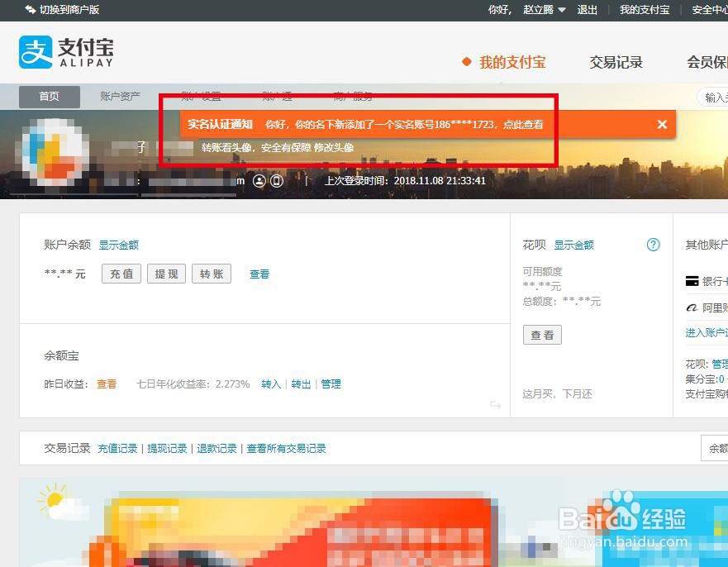The height and width of the screenshot is (567, 728).
Task: Open 退款记录 link
Action: coord(216,449)
